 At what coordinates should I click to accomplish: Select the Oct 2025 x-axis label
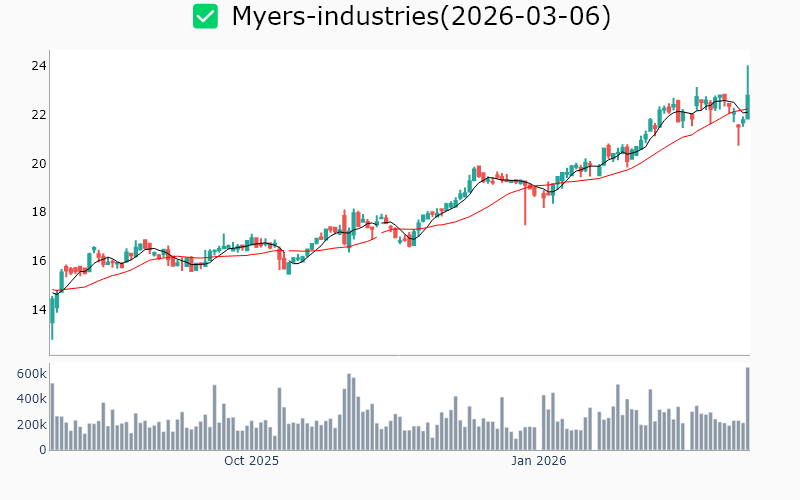[x=251, y=461]
